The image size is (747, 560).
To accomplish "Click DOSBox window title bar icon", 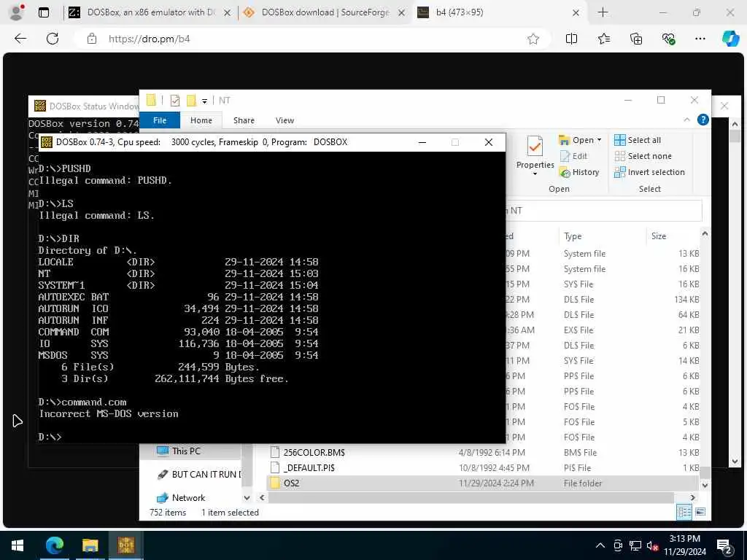I will point(46,142).
